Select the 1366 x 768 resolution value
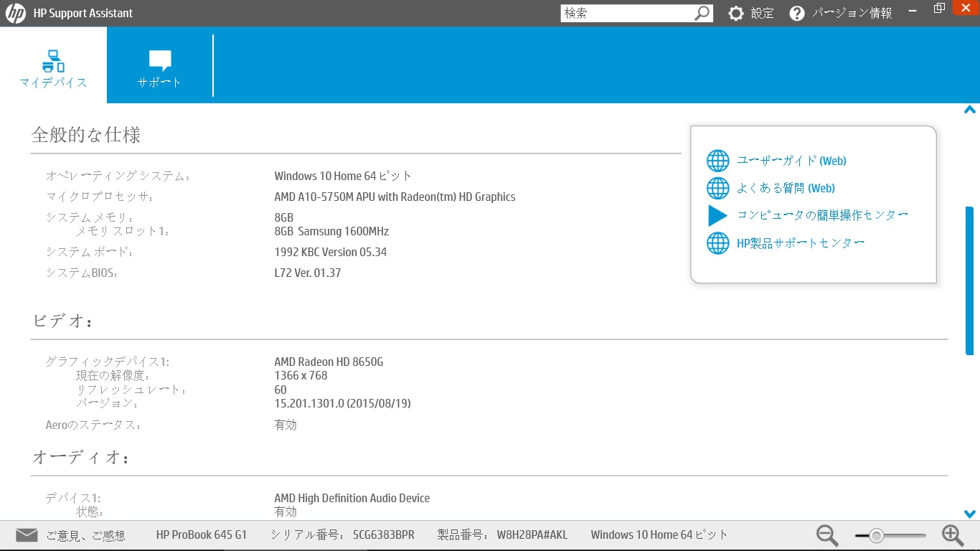This screenshot has height=551, width=980. coord(301,375)
